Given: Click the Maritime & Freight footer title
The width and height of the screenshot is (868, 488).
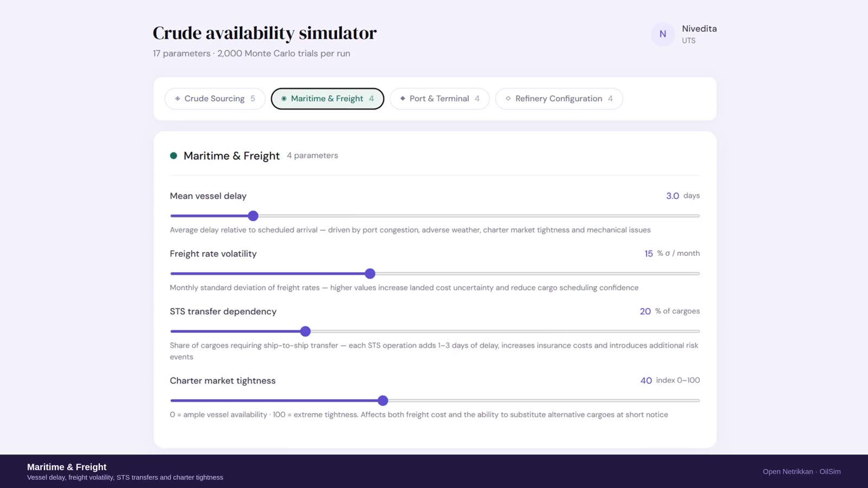Looking at the screenshot, I should [67, 467].
